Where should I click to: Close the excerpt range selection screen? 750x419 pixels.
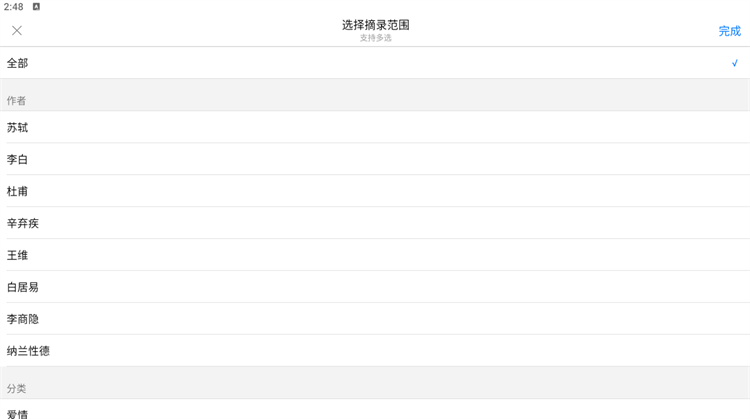coord(17,31)
